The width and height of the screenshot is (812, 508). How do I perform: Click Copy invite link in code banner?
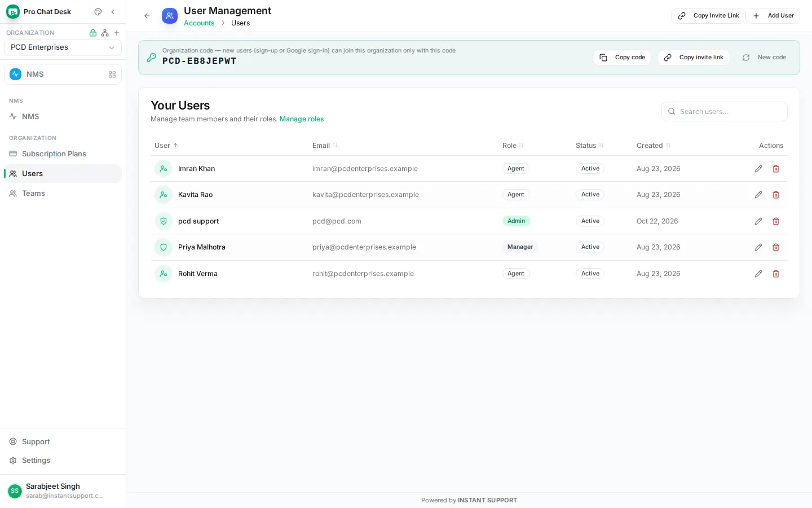point(694,58)
